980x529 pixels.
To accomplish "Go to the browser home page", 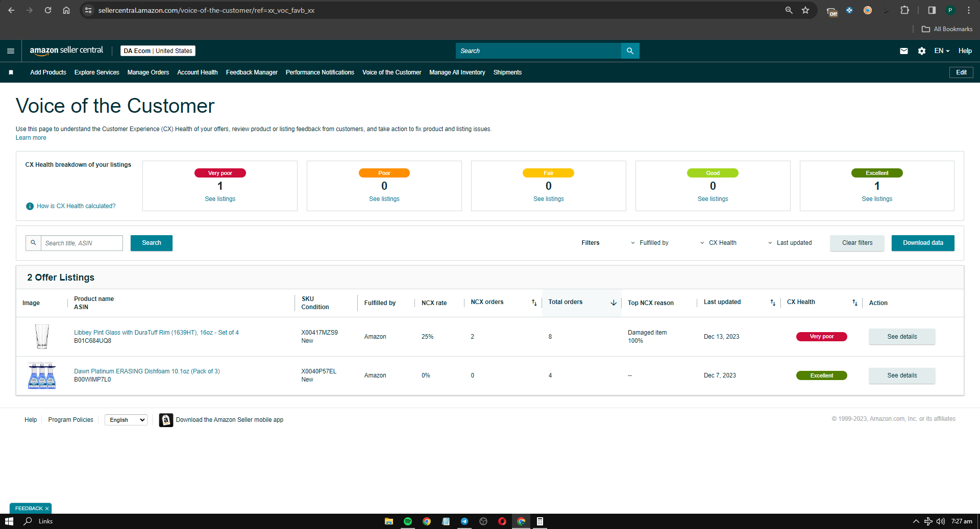I will [66, 10].
